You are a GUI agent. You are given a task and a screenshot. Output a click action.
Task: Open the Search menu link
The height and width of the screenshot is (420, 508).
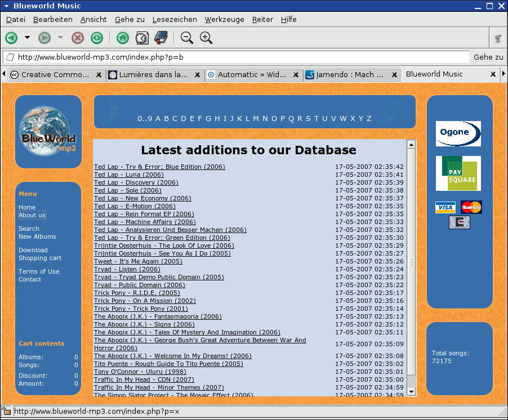[x=29, y=229]
